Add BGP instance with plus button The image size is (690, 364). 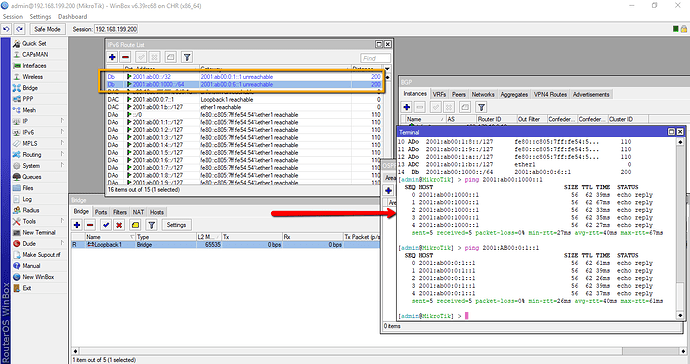[x=407, y=107]
